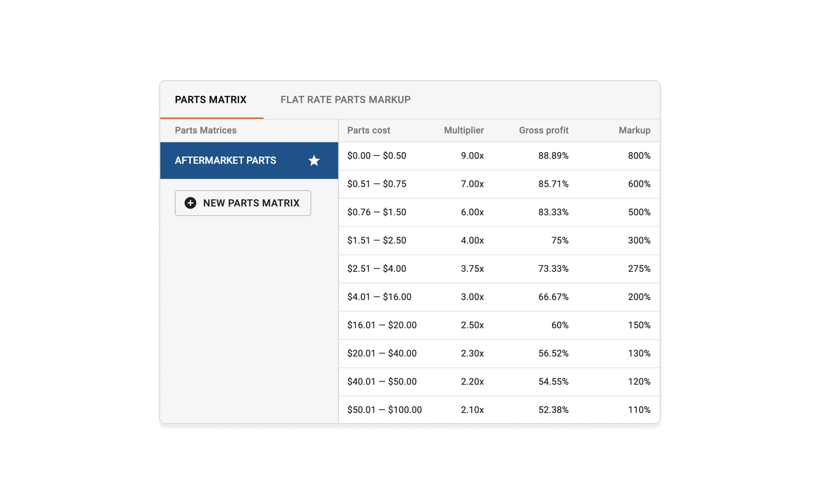Viewport: 820px width, 504px height.
Task: Click the 73.33% gross profit value
Action: click(553, 269)
